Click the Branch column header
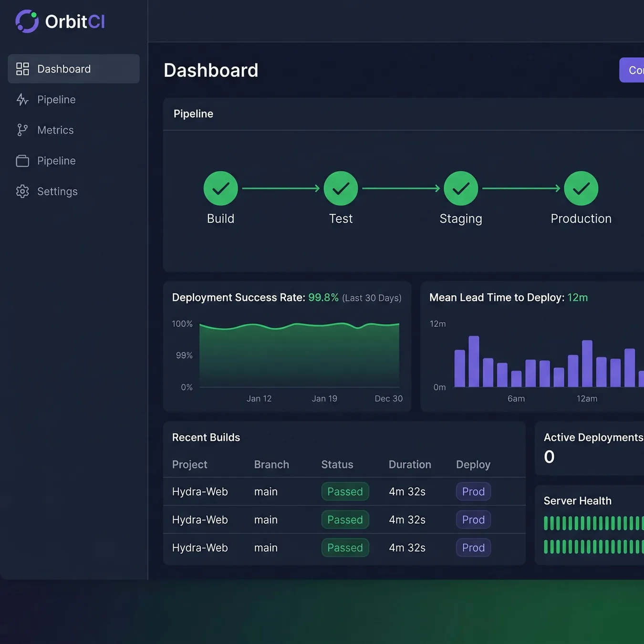Viewport: 644px width, 644px height. point(271,465)
